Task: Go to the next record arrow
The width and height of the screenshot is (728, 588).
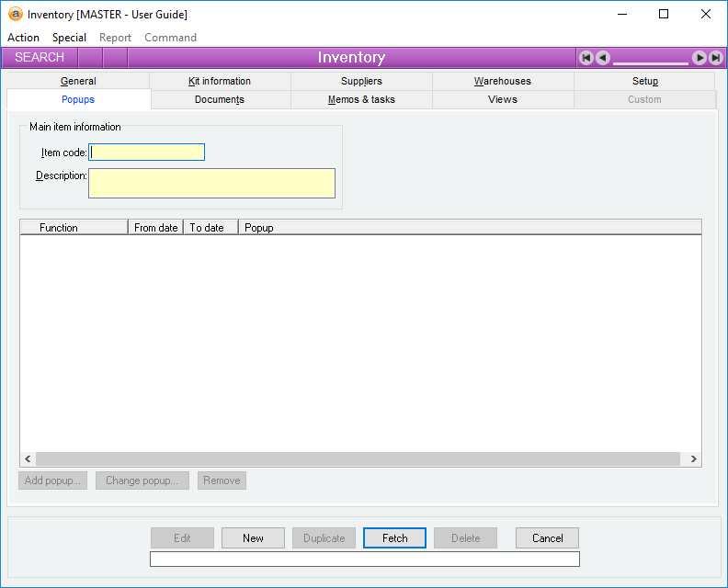Action: 700,58
